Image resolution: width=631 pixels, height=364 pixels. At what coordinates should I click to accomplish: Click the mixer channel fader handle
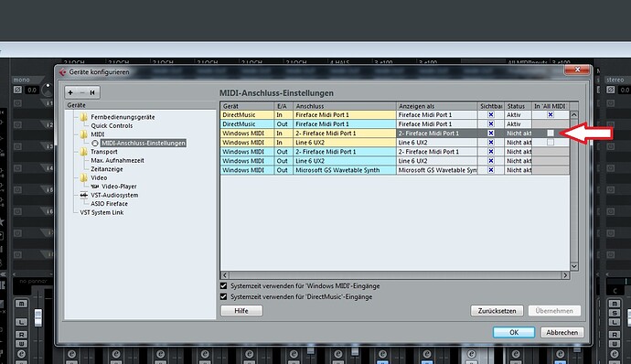click(x=37, y=317)
